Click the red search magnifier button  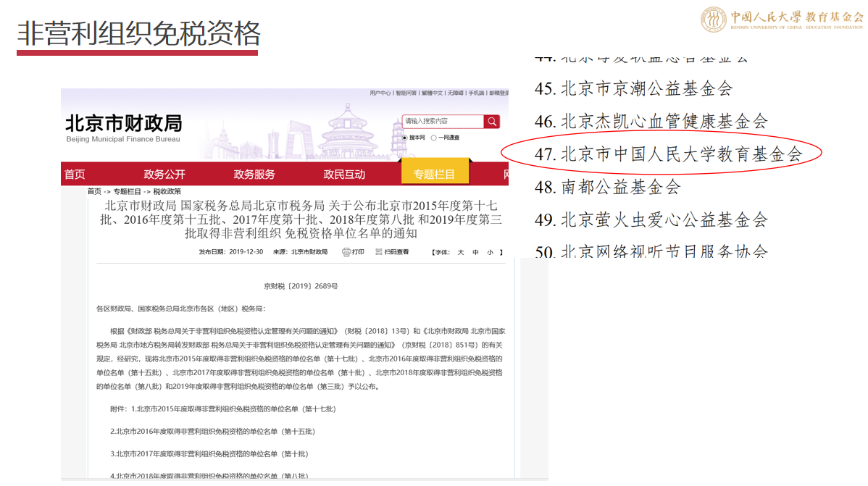click(492, 122)
